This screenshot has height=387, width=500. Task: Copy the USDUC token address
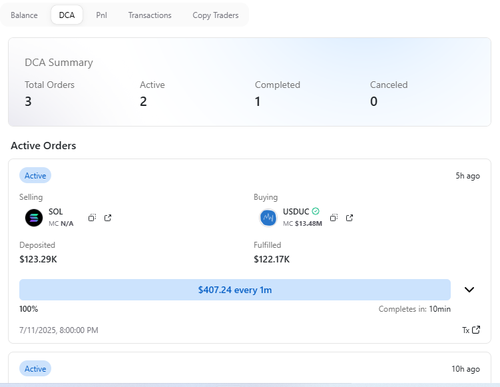pos(334,218)
